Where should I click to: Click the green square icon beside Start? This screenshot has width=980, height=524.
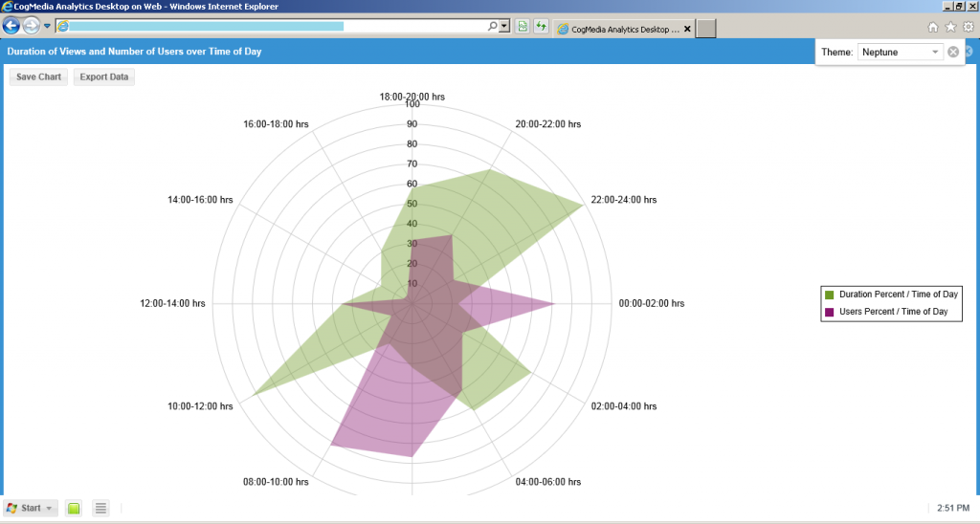click(74, 508)
